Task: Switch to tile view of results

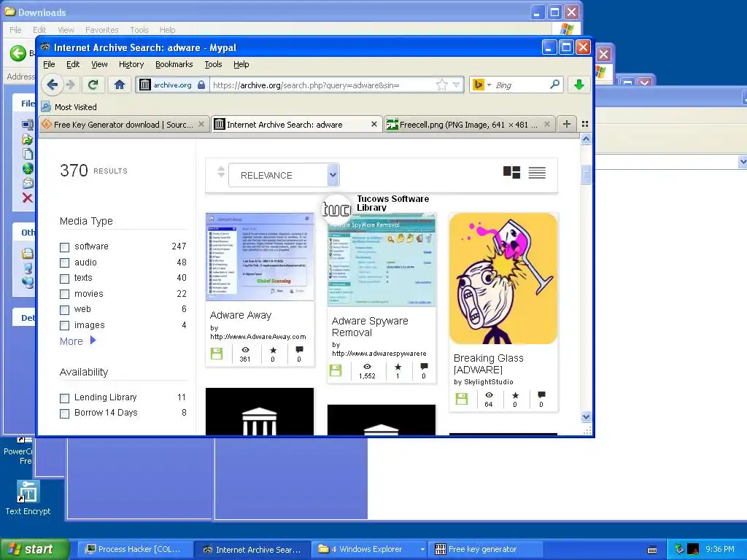Action: point(511,172)
